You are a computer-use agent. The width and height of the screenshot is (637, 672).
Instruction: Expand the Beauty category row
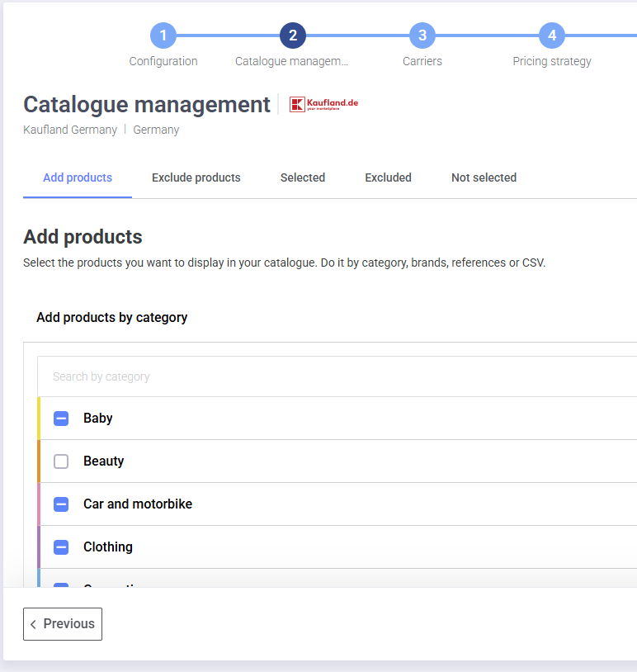point(330,461)
